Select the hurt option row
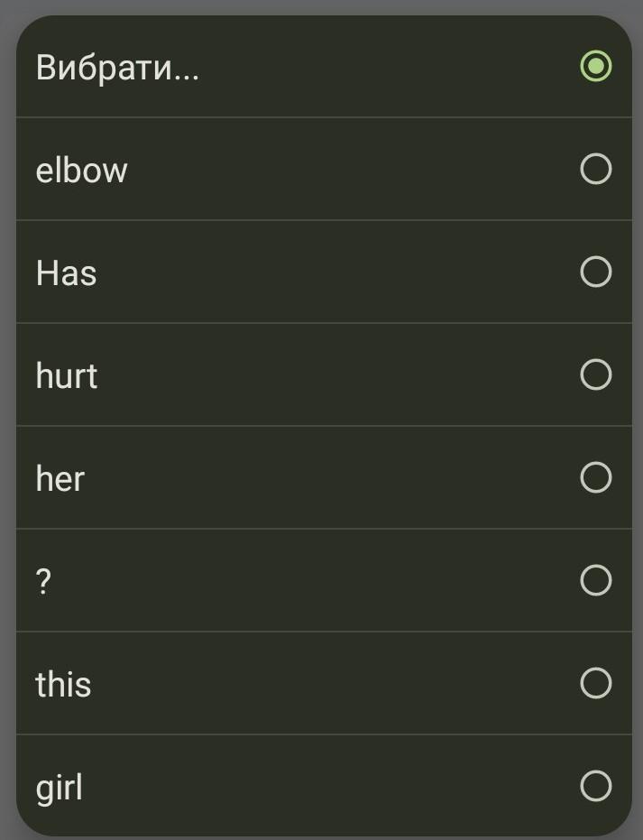The width and height of the screenshot is (643, 840). click(x=324, y=374)
